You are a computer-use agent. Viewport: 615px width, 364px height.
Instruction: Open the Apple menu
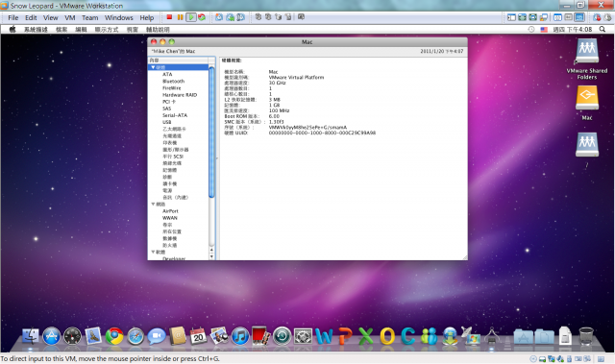click(12, 29)
